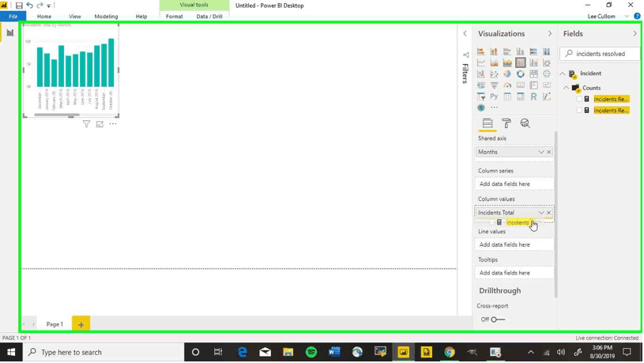Select the Card visual
Viewport: 644px width, 363px height.
[x=521, y=85]
